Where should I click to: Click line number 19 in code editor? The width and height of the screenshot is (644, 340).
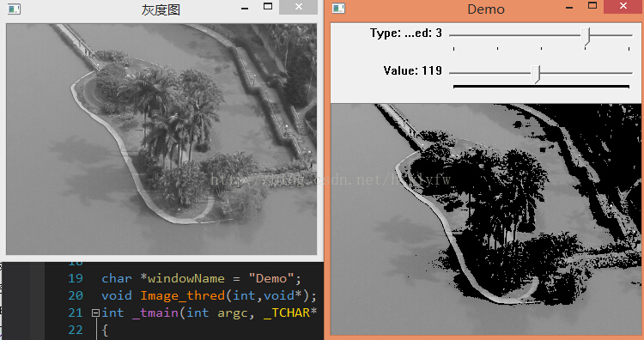pos(76,278)
